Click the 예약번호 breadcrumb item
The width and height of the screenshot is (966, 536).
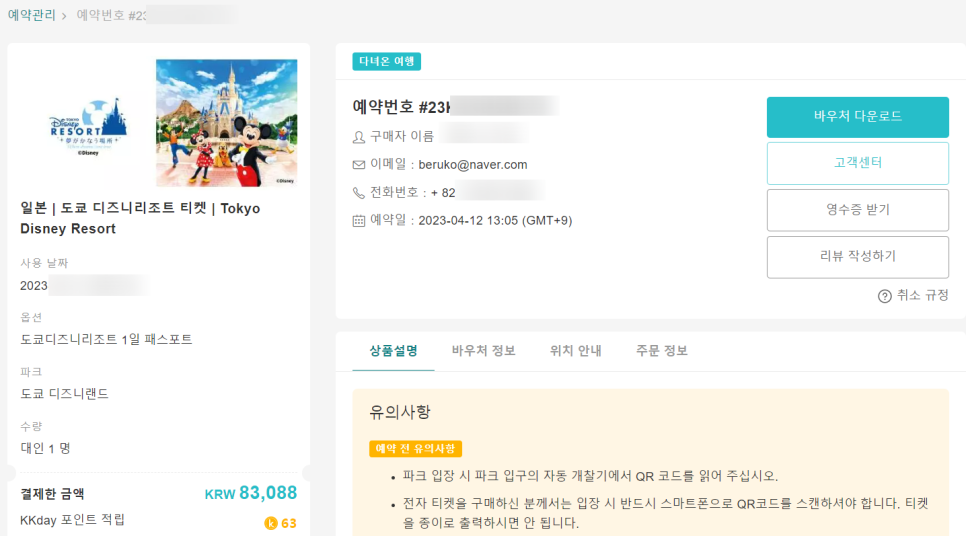click(x=111, y=15)
